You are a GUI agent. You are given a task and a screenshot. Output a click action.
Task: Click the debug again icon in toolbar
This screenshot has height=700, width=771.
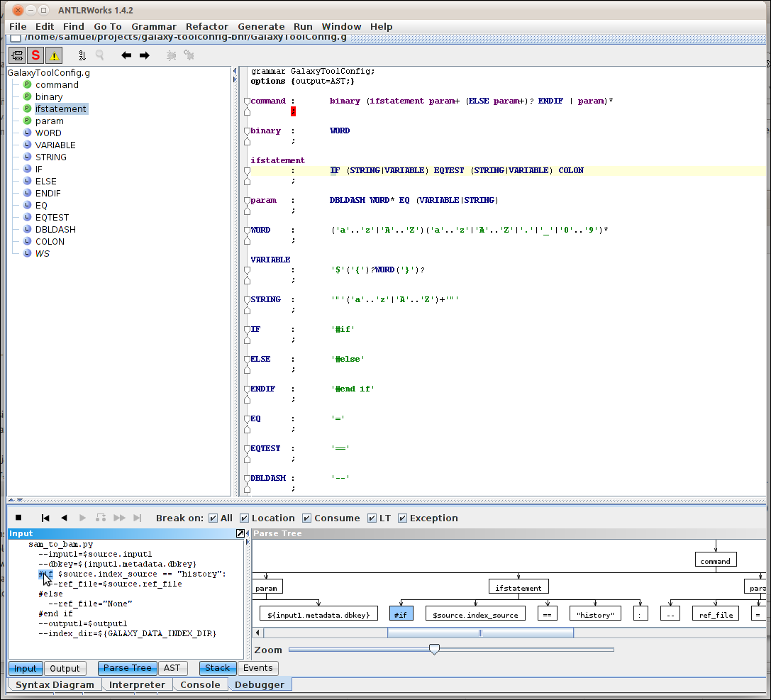[x=189, y=55]
